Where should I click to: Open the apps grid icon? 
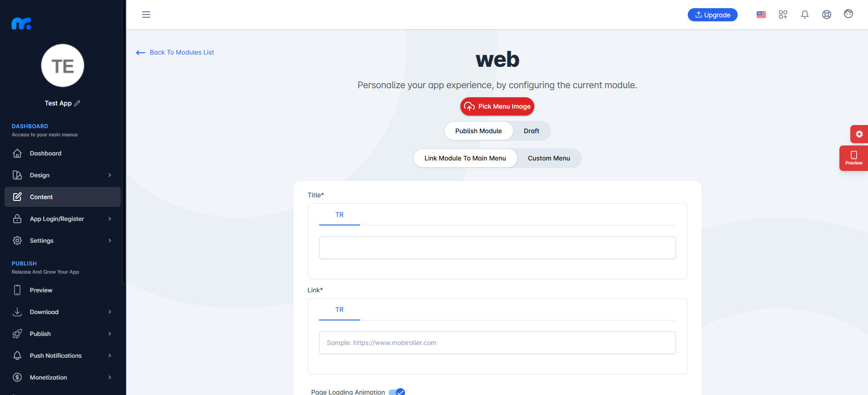(783, 15)
